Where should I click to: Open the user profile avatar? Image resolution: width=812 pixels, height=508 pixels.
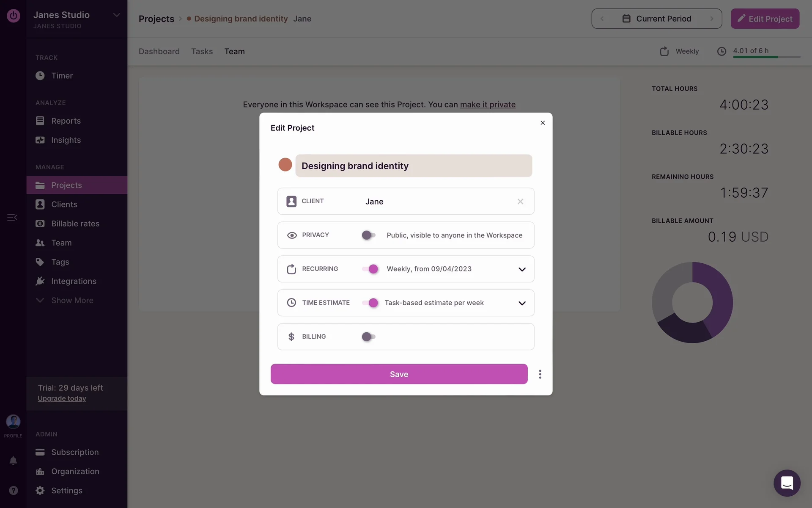tap(13, 422)
